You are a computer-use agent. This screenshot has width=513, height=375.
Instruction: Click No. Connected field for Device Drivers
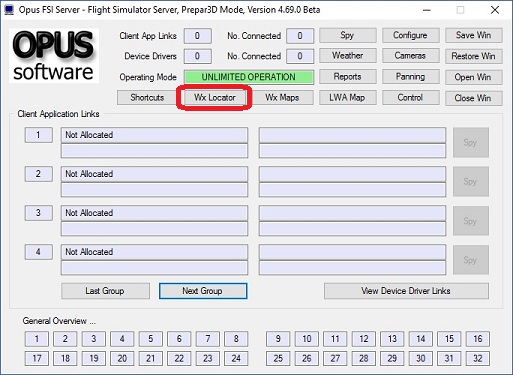click(300, 56)
